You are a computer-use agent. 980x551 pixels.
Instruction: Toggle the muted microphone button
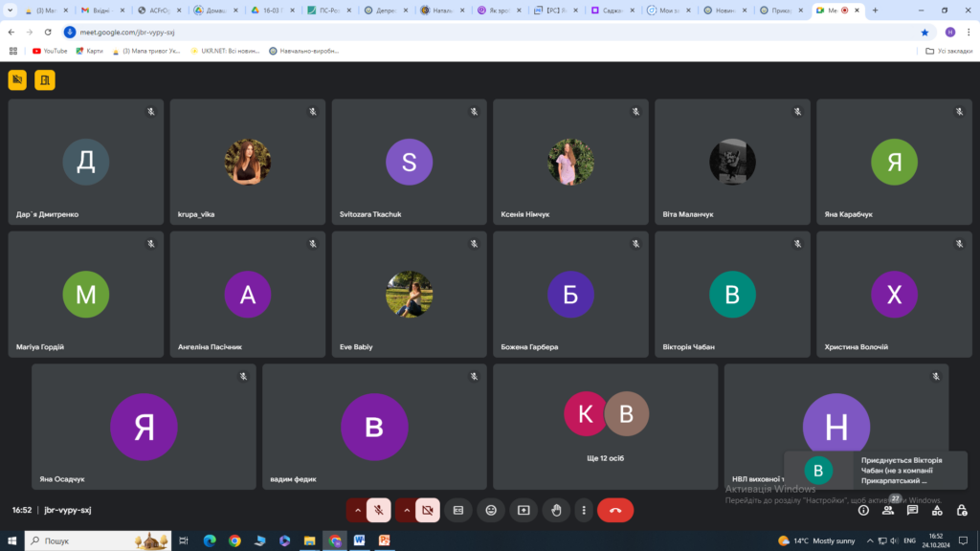pos(378,511)
